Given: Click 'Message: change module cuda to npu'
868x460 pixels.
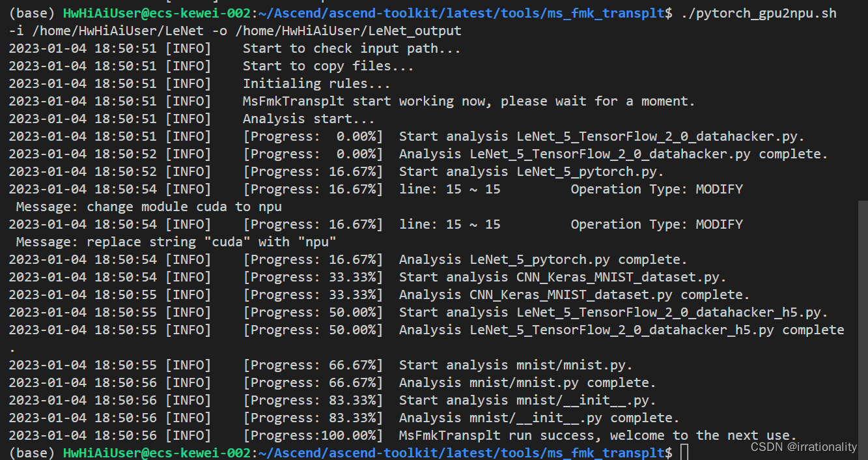Looking at the screenshot, I should (149, 207).
